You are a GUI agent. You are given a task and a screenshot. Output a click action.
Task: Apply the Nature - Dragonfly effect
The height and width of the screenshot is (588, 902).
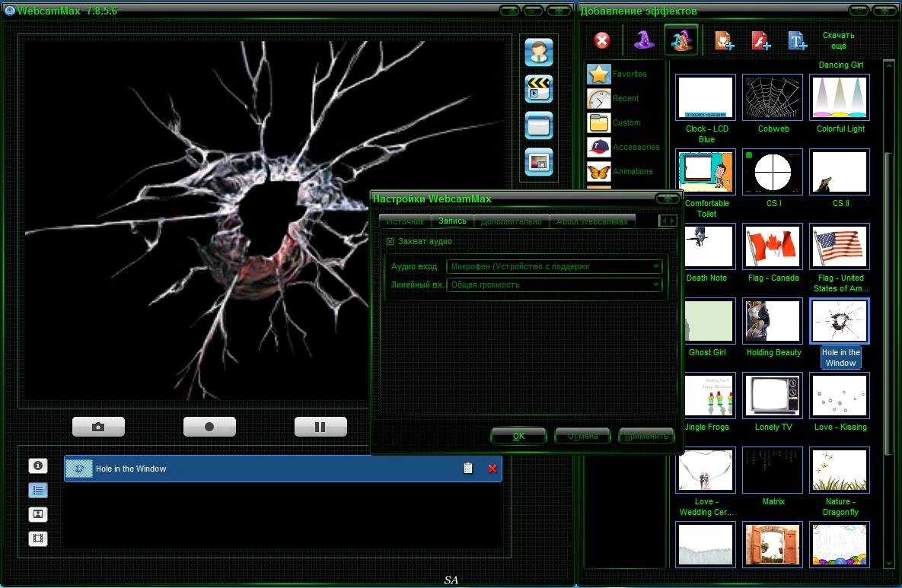pyautogui.click(x=840, y=470)
